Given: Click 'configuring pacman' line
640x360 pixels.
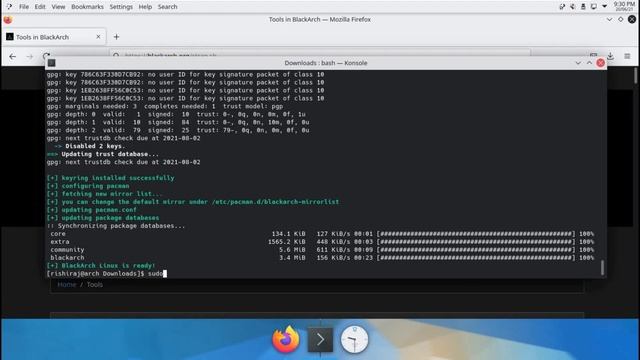Looking at the screenshot, I should (88, 186).
